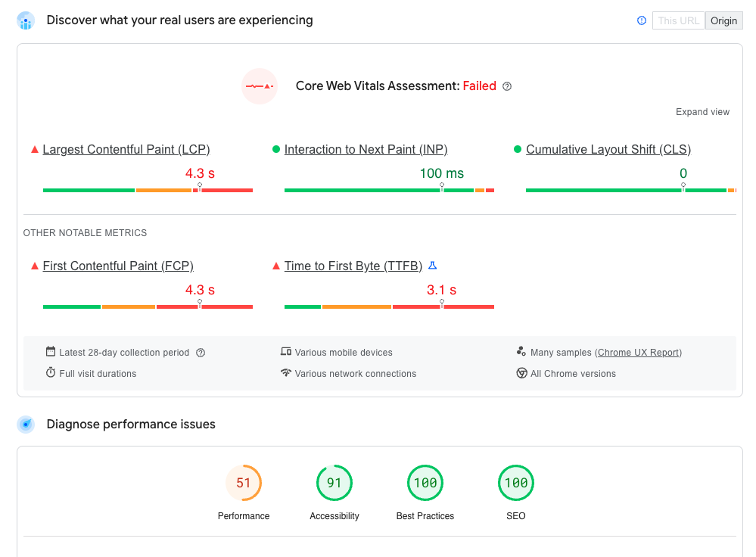
Task: Click the Accessibility score gauge showing 91
Action: [334, 482]
